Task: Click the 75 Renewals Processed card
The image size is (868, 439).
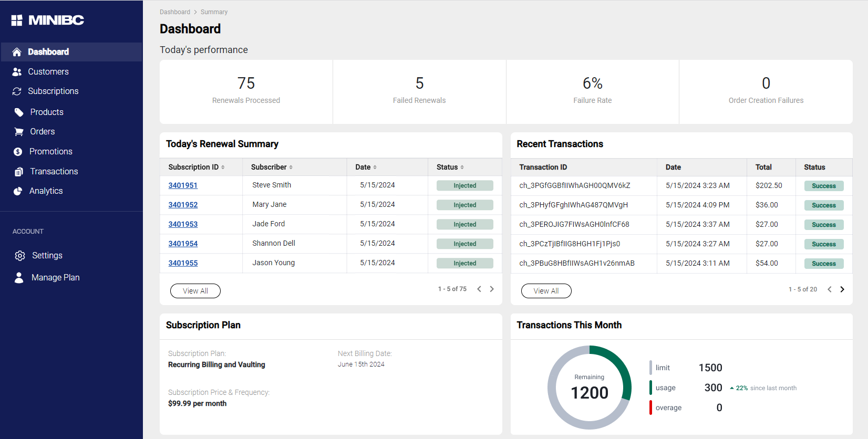Action: pos(246,92)
